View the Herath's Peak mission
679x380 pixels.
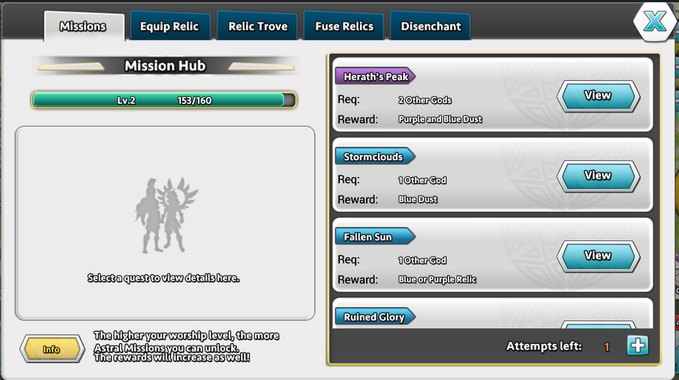coord(598,96)
